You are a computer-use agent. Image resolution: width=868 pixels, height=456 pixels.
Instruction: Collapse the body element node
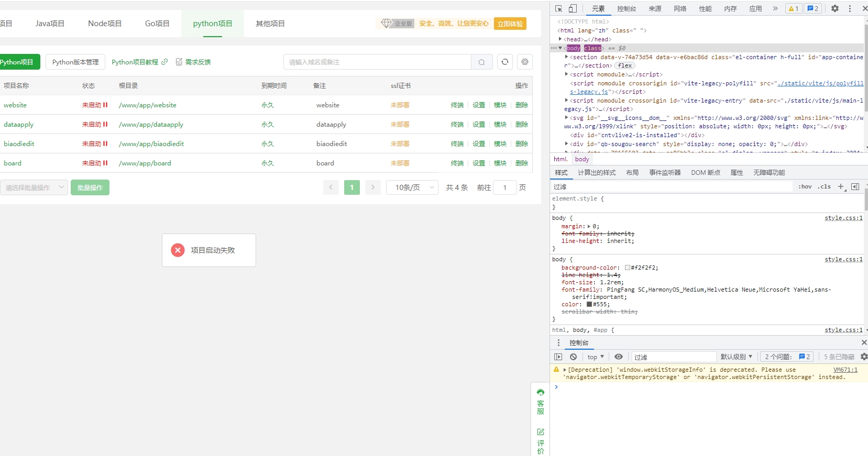561,48
